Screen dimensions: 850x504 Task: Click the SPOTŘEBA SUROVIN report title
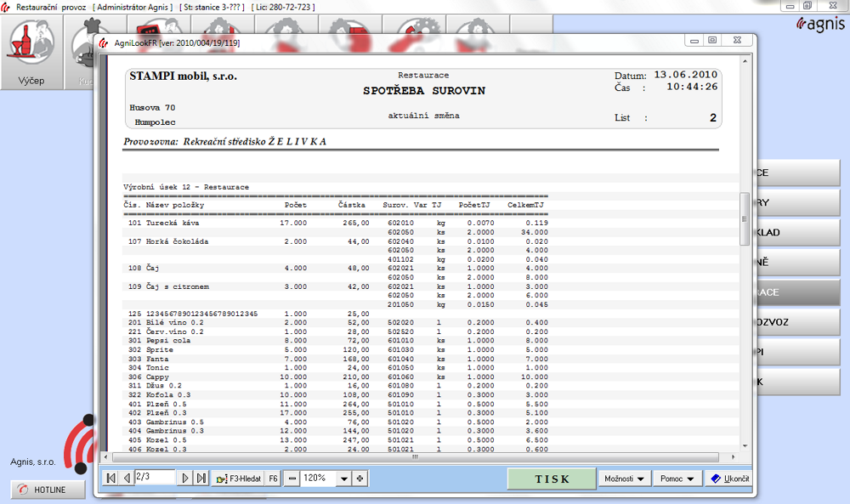coord(424,90)
